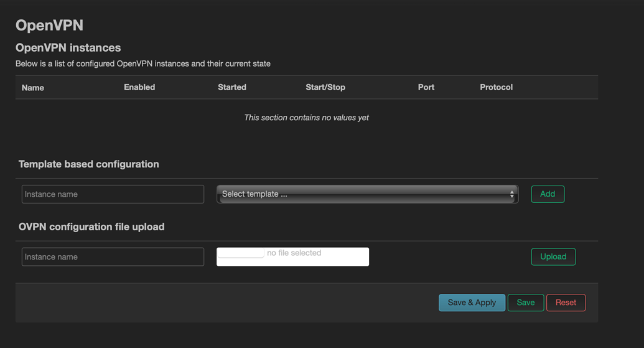Click the blue Save & Apply button
The image size is (644, 348).
pyautogui.click(x=472, y=303)
